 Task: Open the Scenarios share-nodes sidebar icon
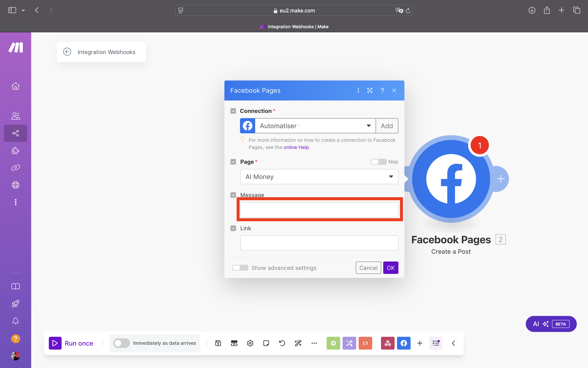[16, 133]
